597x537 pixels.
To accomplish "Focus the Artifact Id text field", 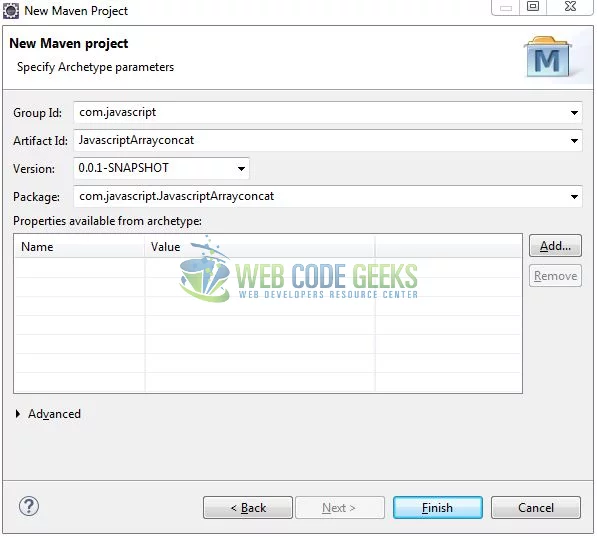I will (x=321, y=141).
